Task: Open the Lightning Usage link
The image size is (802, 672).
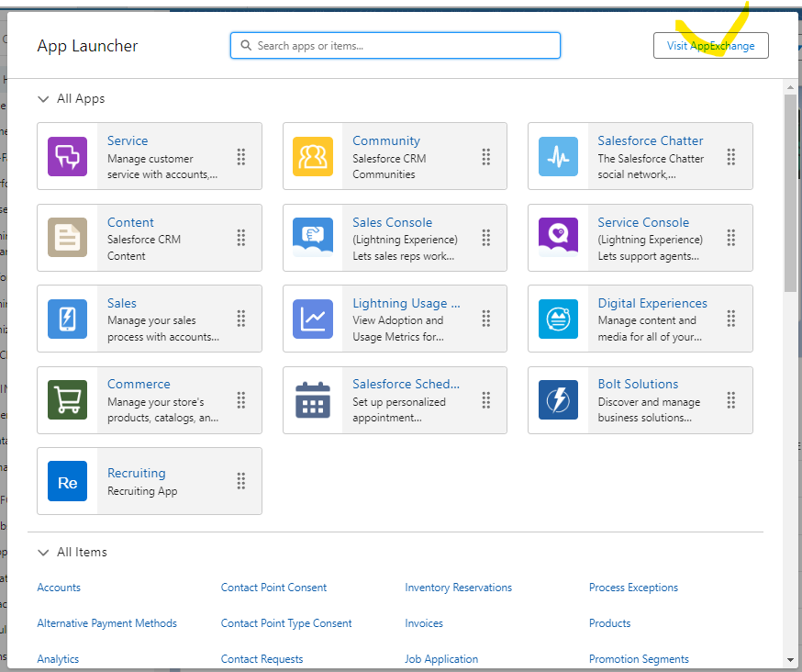Action: click(407, 304)
